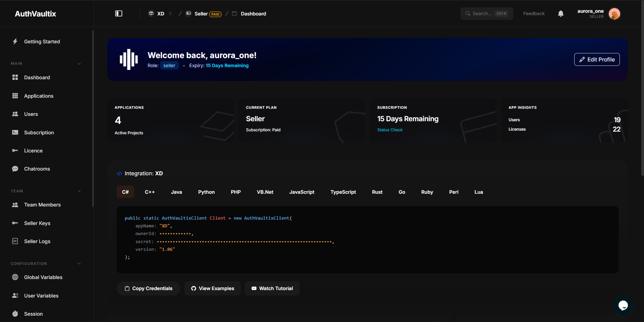This screenshot has height=322, width=644.
Task: Open the live chat bubble widget
Action: [623, 306]
